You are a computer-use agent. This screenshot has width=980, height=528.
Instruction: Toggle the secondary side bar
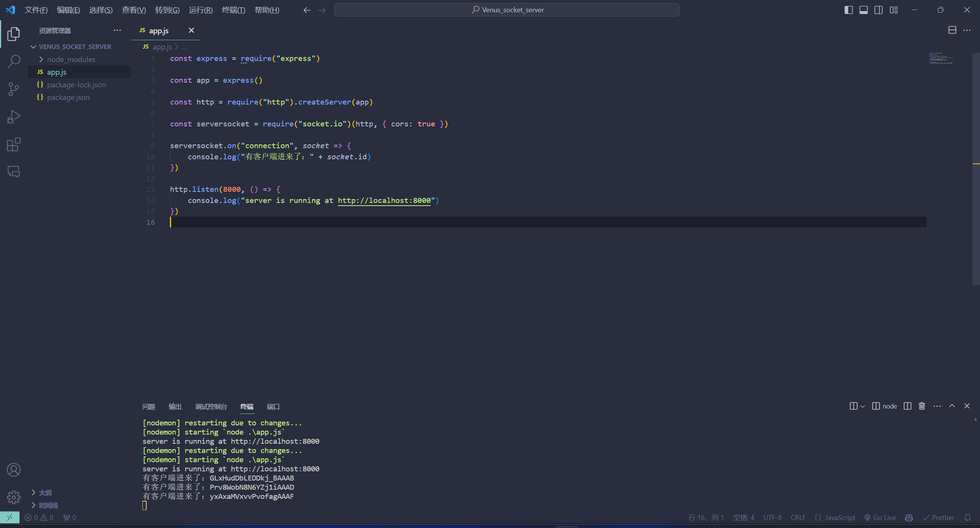point(879,10)
